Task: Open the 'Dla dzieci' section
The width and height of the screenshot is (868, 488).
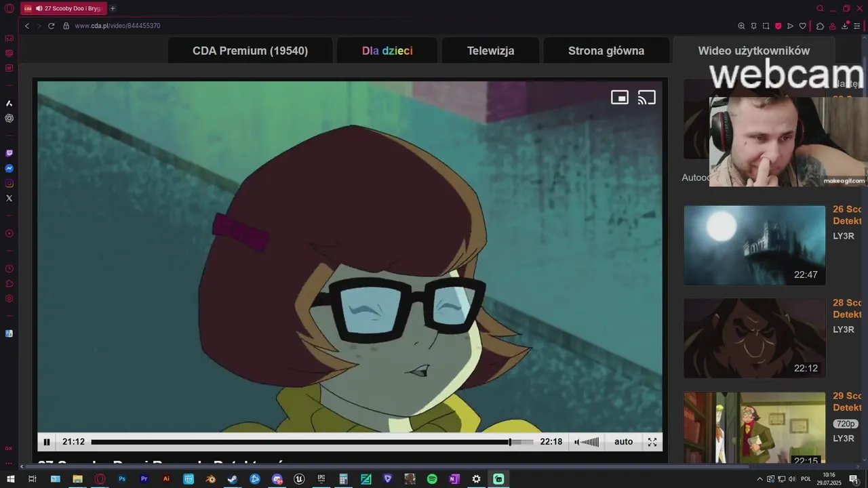Action: 387,51
